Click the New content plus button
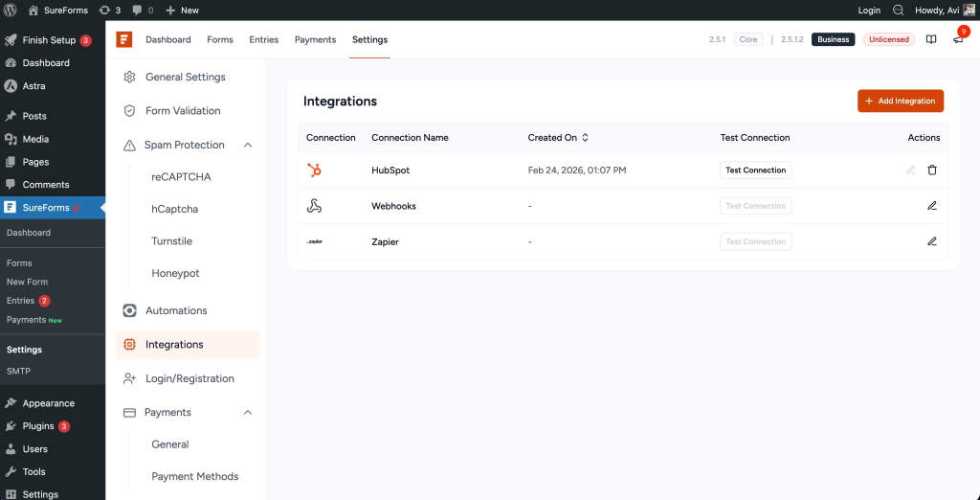 click(182, 10)
